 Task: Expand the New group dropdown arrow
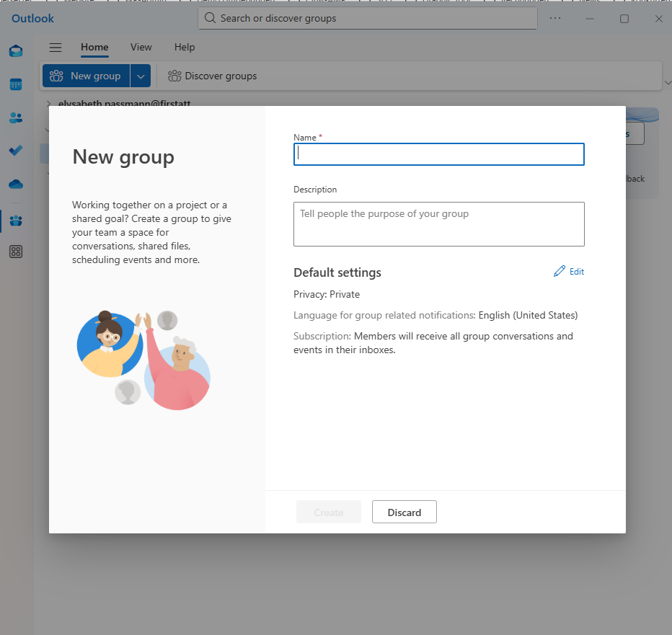point(141,76)
